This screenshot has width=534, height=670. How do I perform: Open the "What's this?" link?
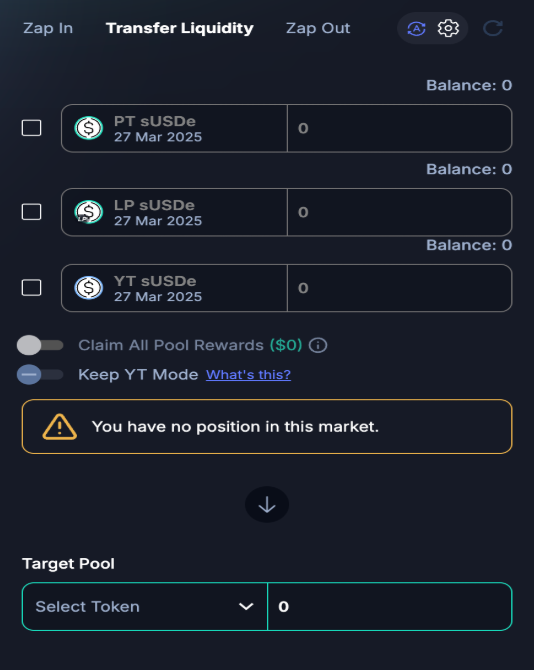pyautogui.click(x=248, y=375)
